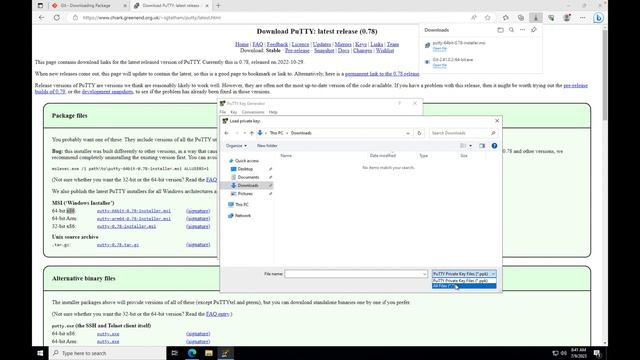This screenshot has width=640, height=360.
Task: Click the blue Help icon in file dialog
Action: click(x=494, y=146)
